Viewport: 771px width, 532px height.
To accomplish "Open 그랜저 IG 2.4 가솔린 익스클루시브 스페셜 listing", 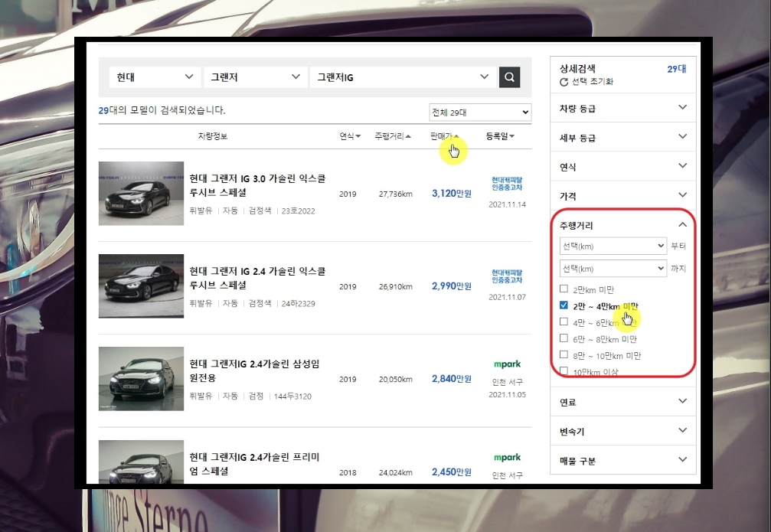I will pyautogui.click(x=257, y=278).
